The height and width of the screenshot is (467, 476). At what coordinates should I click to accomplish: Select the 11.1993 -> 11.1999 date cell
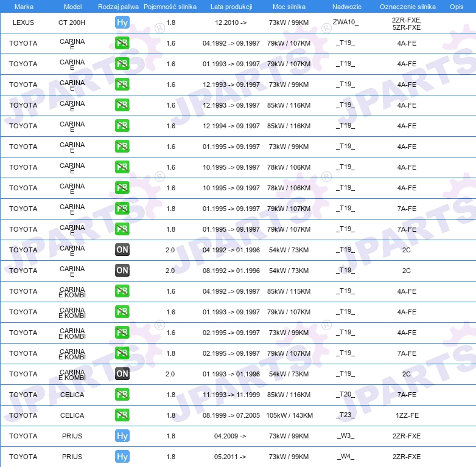(231, 395)
